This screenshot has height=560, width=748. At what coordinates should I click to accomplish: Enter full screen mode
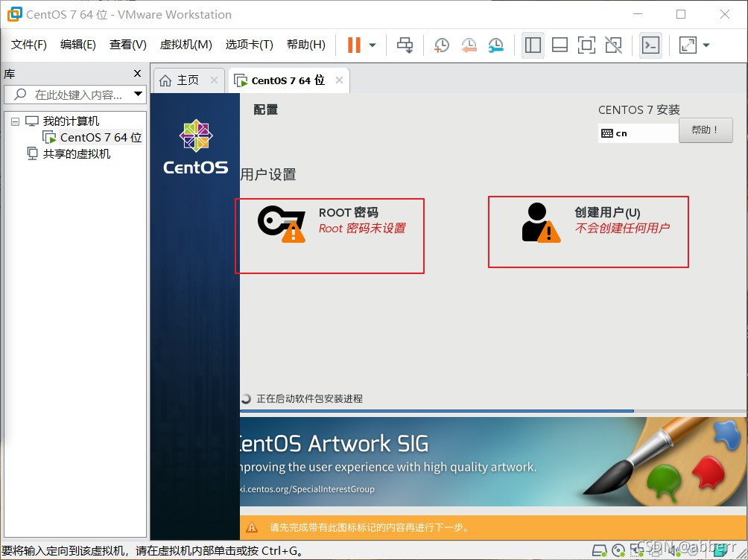pyautogui.click(x=586, y=45)
